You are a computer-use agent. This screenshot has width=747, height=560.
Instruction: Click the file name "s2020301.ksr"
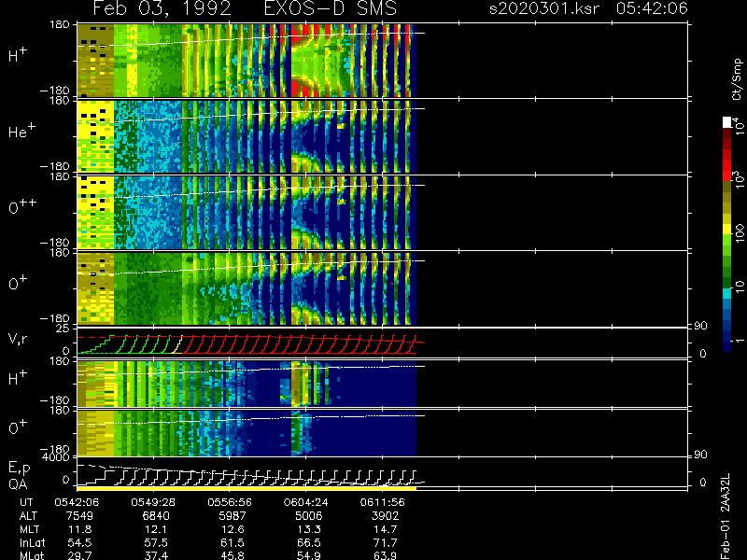click(x=544, y=8)
